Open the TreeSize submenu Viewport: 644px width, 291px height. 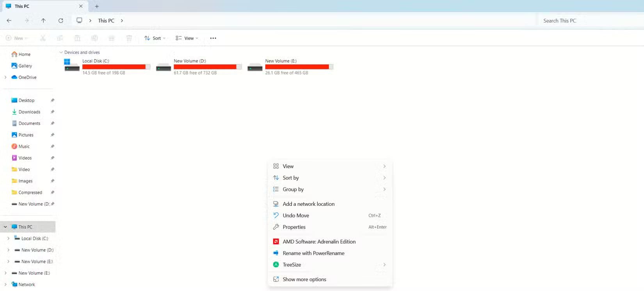tap(292, 265)
